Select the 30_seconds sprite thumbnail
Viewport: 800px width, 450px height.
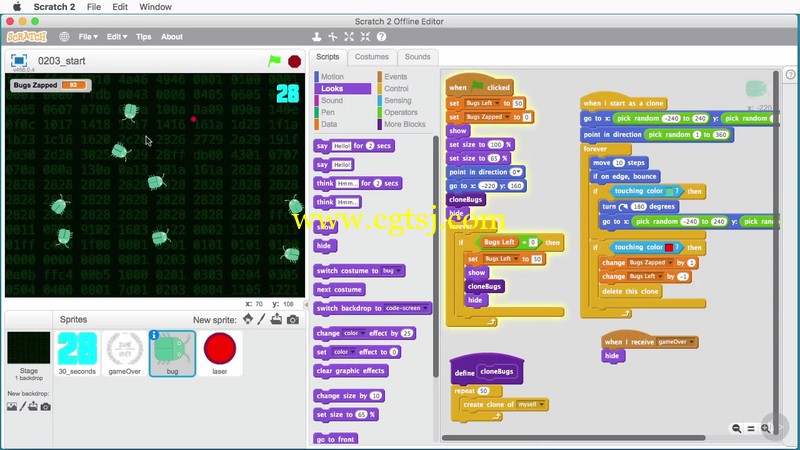point(77,353)
